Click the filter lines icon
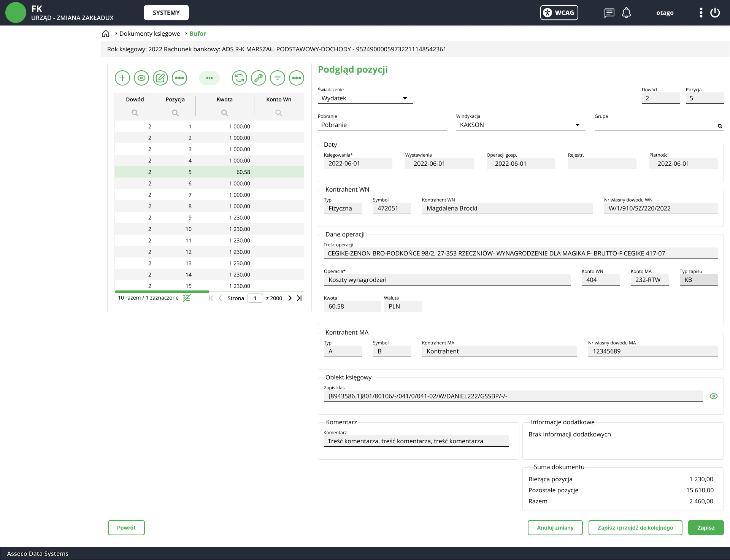 coord(278,78)
